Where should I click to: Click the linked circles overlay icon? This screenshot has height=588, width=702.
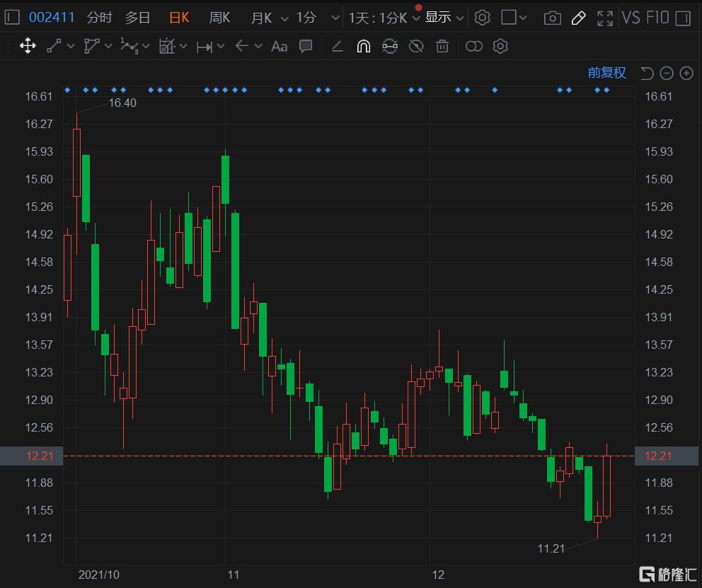click(474, 46)
